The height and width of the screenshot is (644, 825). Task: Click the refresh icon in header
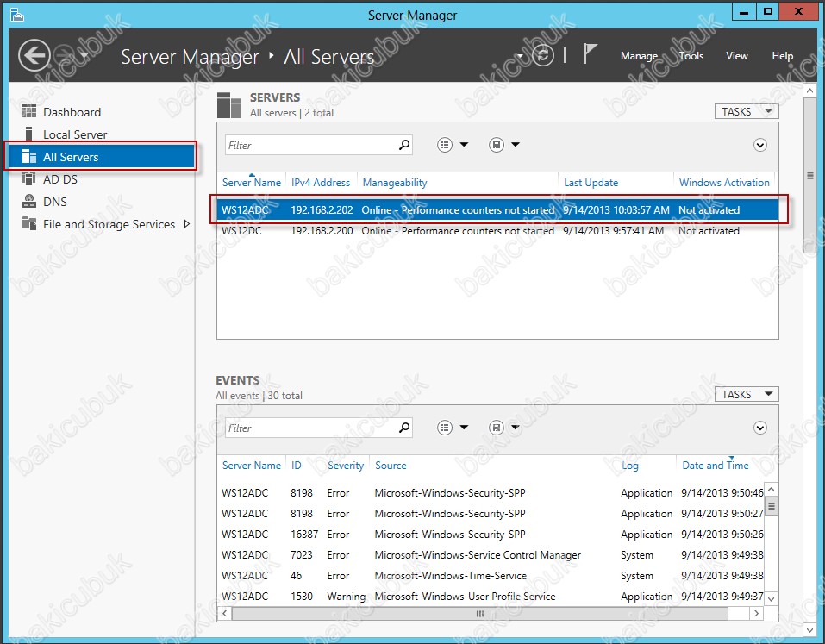click(543, 55)
